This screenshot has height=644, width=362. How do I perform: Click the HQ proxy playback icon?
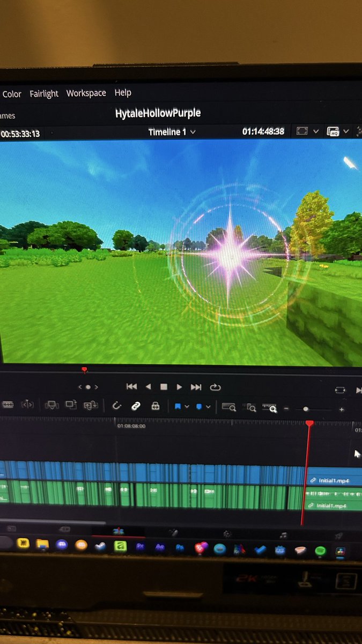click(333, 131)
